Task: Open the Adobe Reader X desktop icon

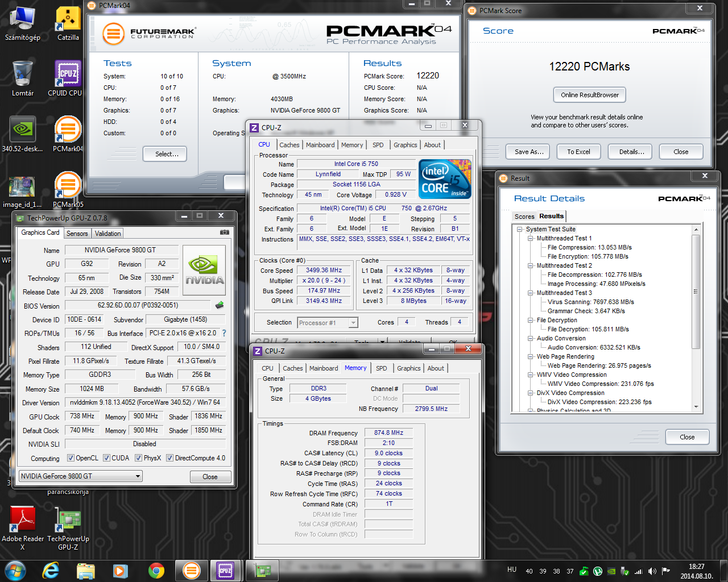Action: tap(23, 528)
